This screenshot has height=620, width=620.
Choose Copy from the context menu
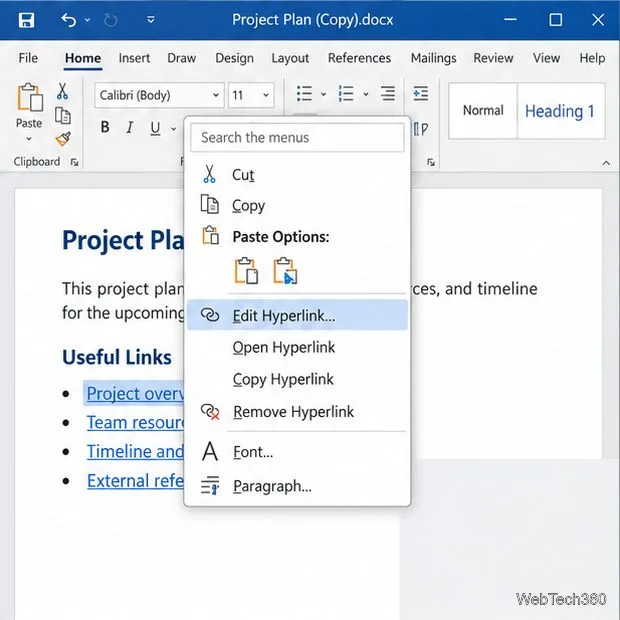(x=297, y=205)
